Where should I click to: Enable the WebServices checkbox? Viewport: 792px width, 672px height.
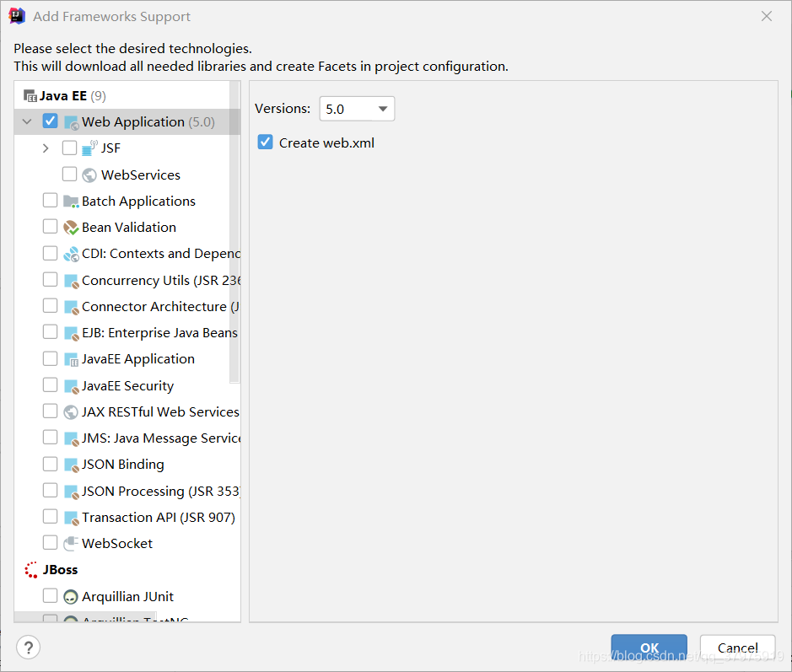pos(69,174)
